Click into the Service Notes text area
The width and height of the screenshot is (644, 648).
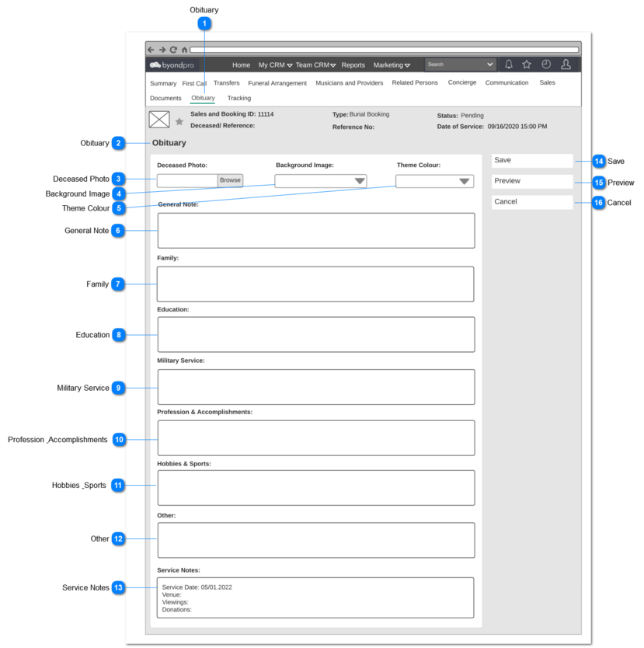[315, 598]
